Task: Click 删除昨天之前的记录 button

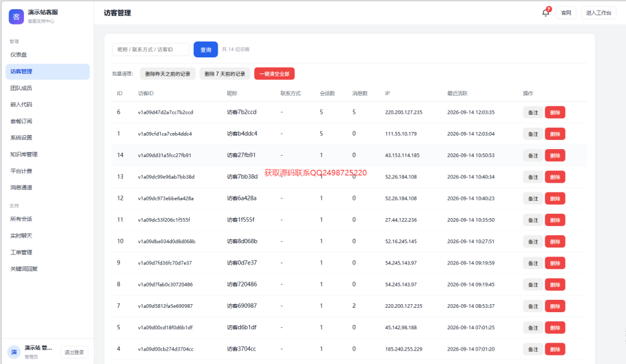Action: tap(168, 74)
